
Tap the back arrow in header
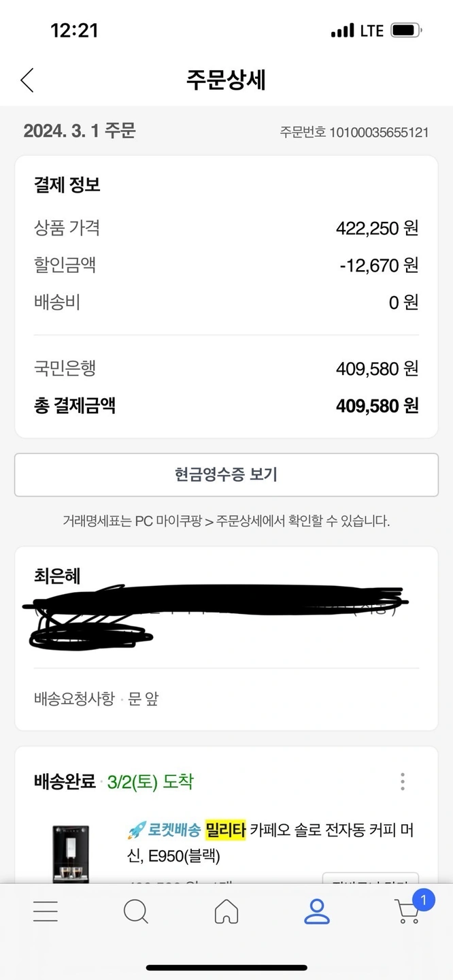click(x=27, y=80)
